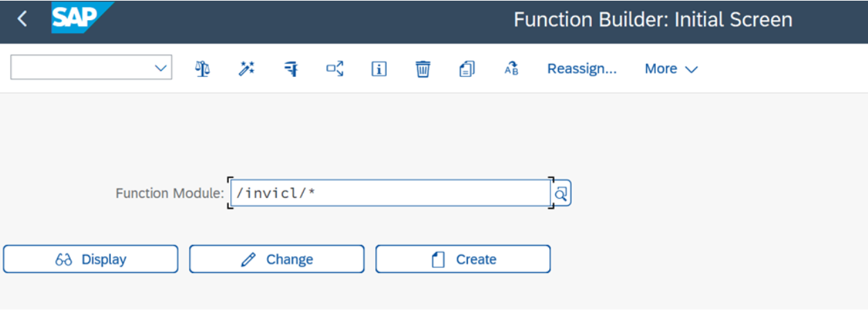Viewport: 868px width, 311px height.
Task: Click the Function Builder: Initial Screen title
Action: [x=652, y=19]
